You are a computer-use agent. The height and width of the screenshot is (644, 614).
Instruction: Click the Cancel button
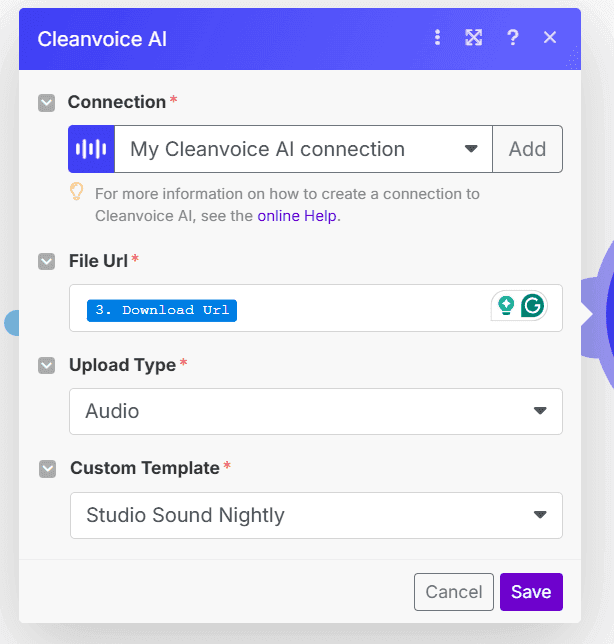coord(453,591)
